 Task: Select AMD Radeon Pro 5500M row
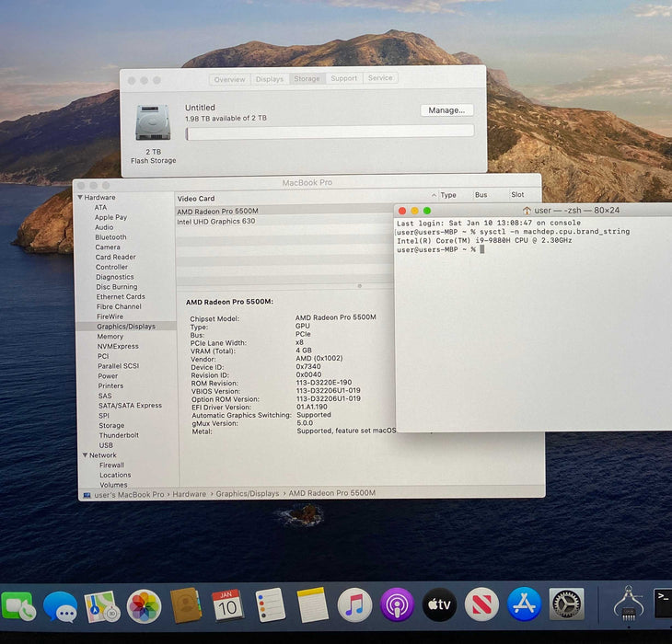click(284, 211)
